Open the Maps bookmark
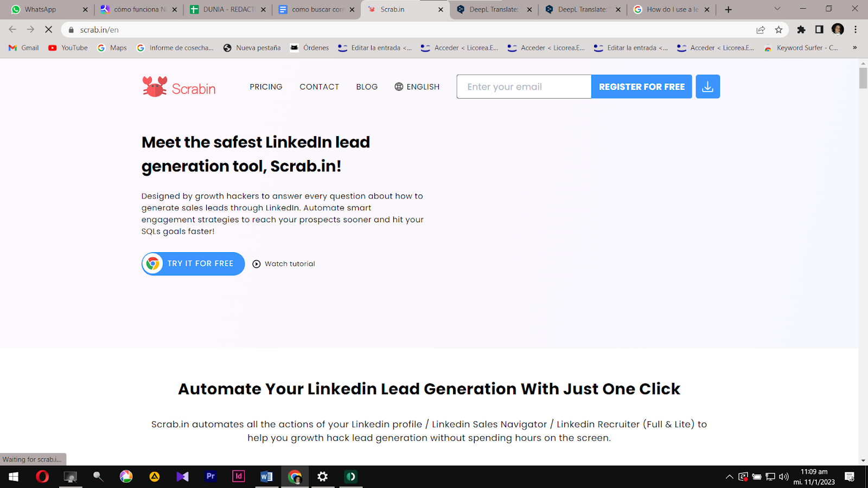Screen dimensions: 868x488 (112, 48)
